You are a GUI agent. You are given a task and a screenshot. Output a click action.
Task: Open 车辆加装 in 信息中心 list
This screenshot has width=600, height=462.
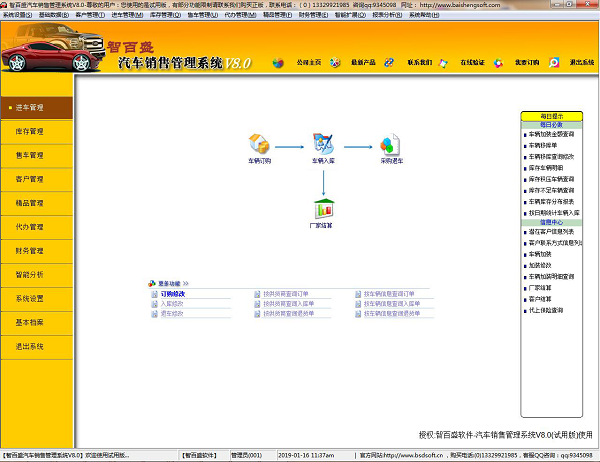point(540,254)
